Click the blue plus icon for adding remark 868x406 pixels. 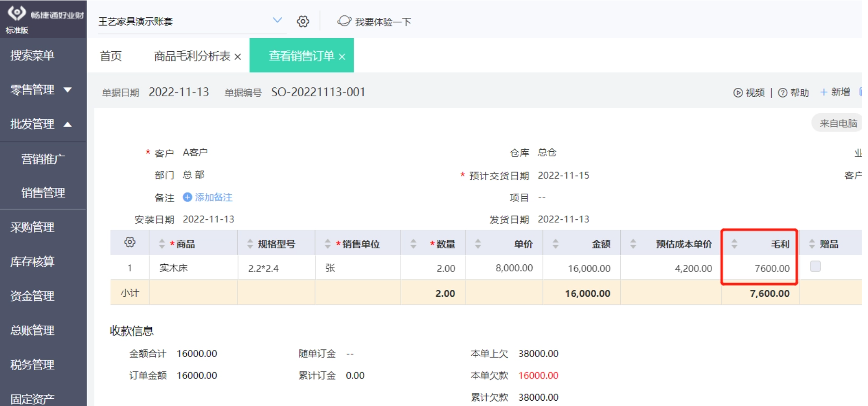(x=187, y=197)
